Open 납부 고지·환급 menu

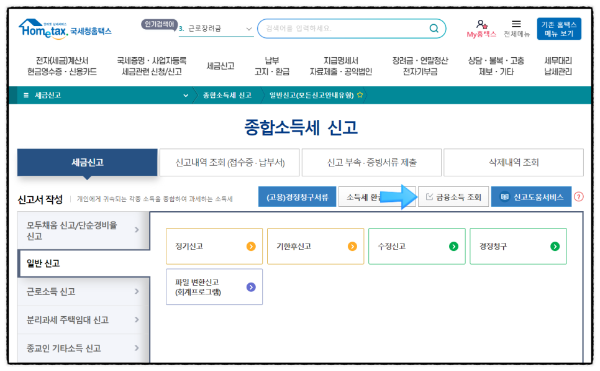(x=272, y=66)
